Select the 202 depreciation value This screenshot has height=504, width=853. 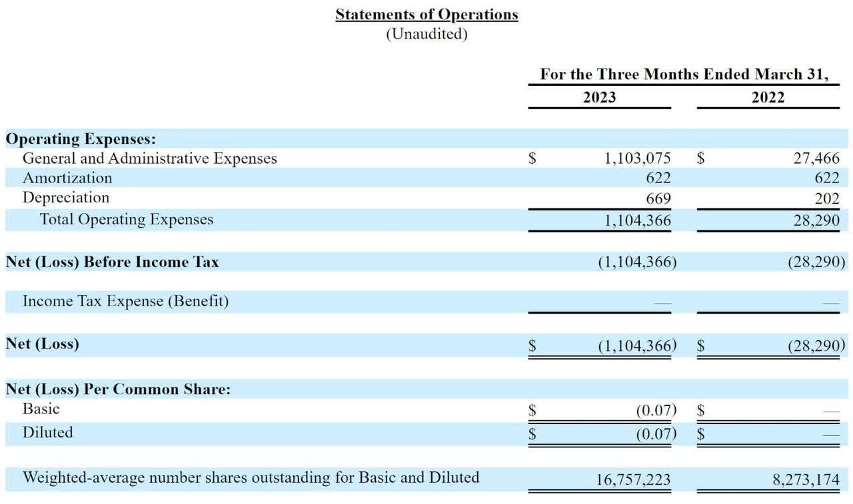[x=826, y=198]
